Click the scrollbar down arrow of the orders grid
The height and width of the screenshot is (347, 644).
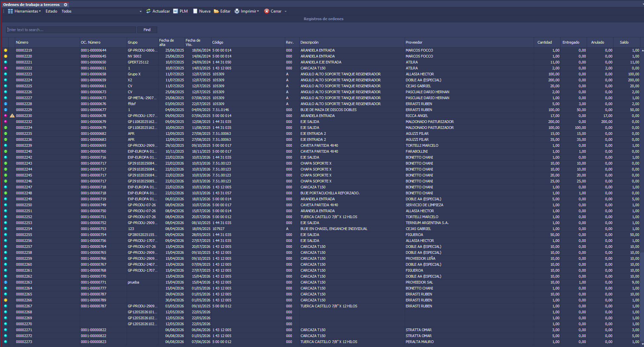(642, 344)
